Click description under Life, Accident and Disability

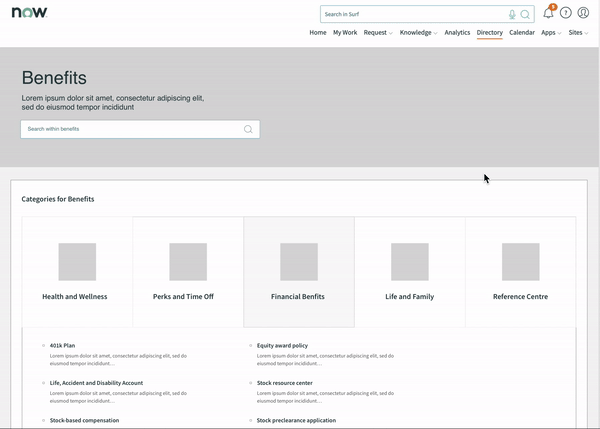pos(118,397)
